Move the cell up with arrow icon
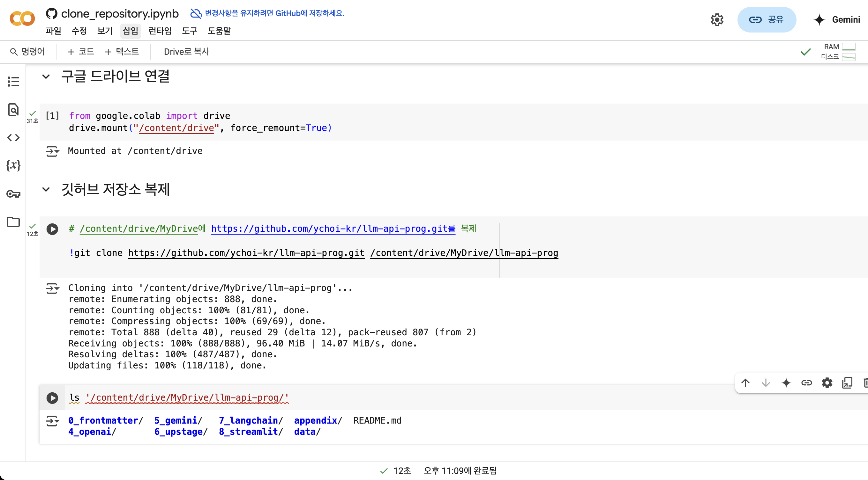 click(x=745, y=383)
